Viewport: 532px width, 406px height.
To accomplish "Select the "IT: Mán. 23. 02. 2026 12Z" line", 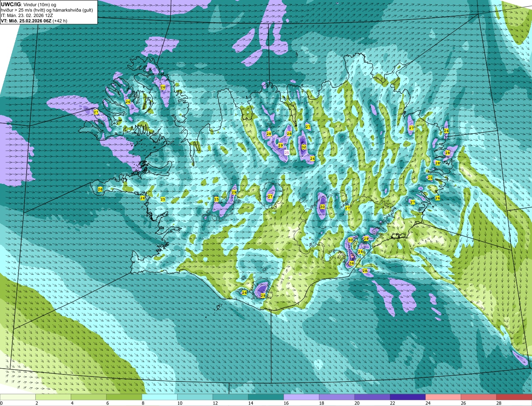I will click(x=27, y=15).
